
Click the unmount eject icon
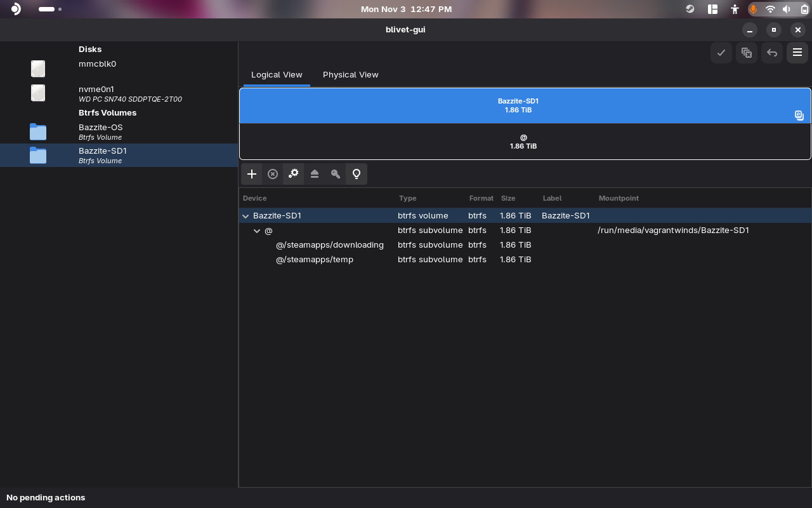(x=315, y=174)
